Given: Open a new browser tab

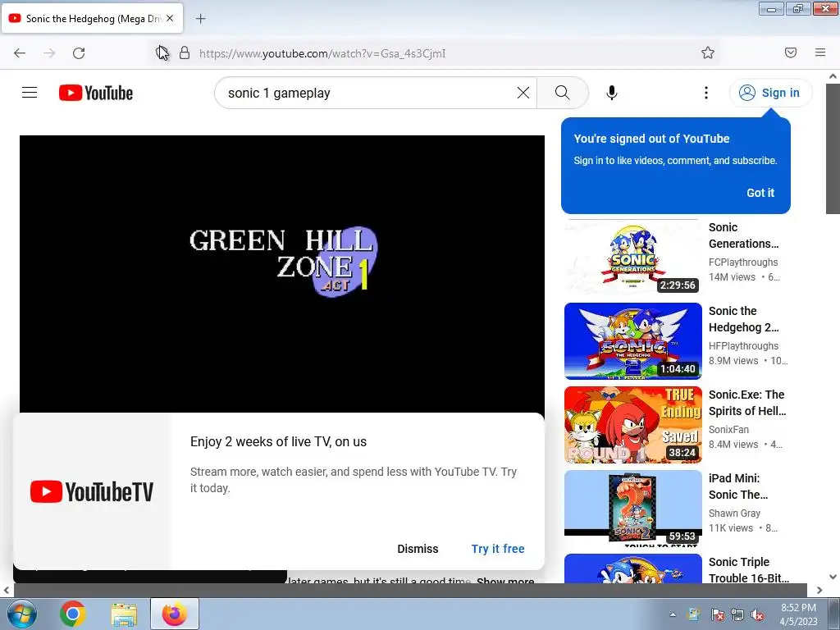Looking at the screenshot, I should tap(200, 19).
